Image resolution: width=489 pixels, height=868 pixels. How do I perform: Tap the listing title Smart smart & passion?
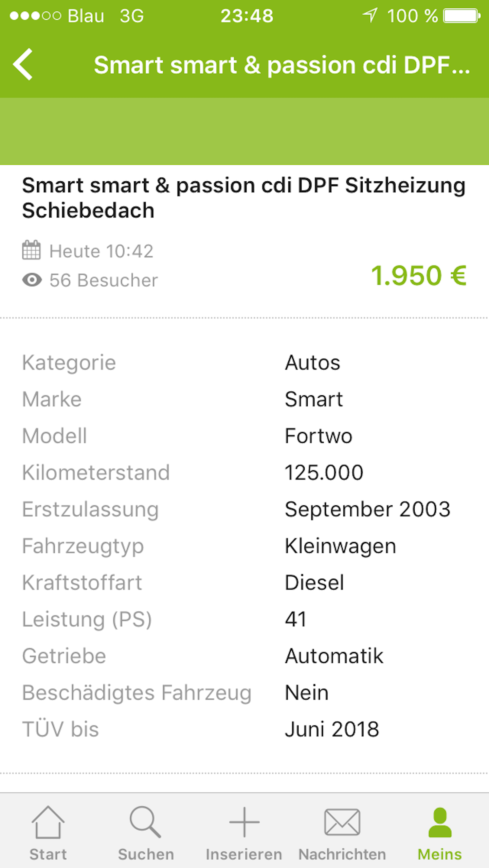244,198
